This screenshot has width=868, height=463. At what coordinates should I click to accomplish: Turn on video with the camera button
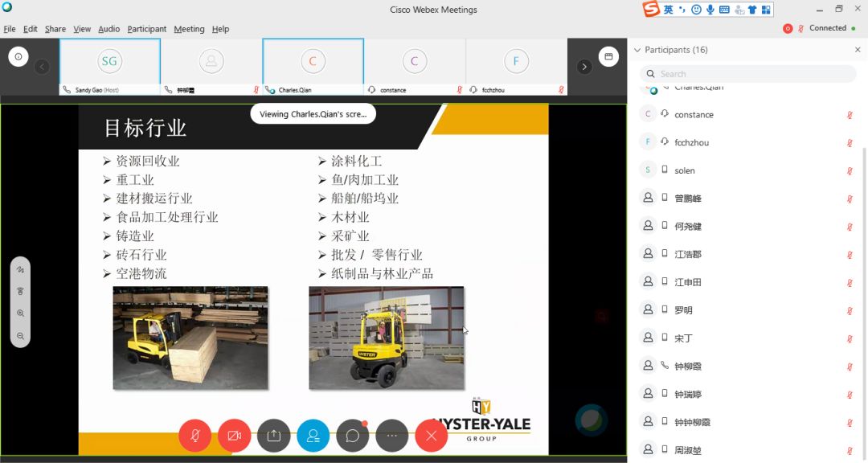click(234, 436)
